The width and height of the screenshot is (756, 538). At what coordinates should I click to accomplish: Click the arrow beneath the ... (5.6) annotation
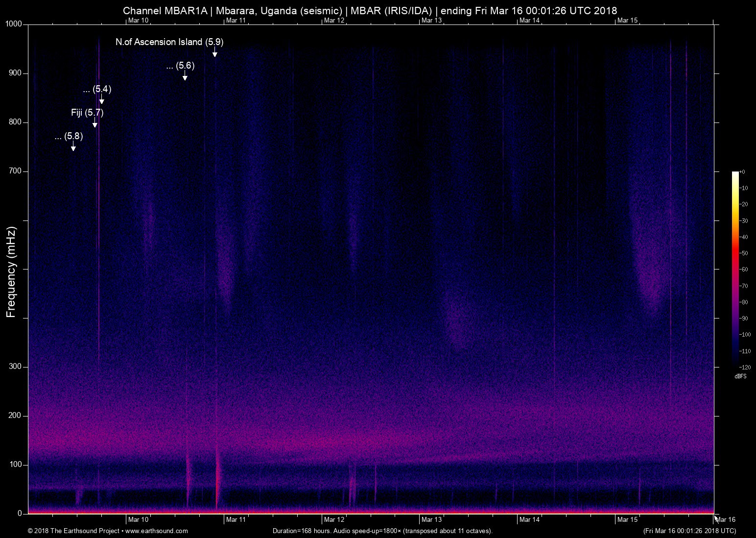[185, 76]
